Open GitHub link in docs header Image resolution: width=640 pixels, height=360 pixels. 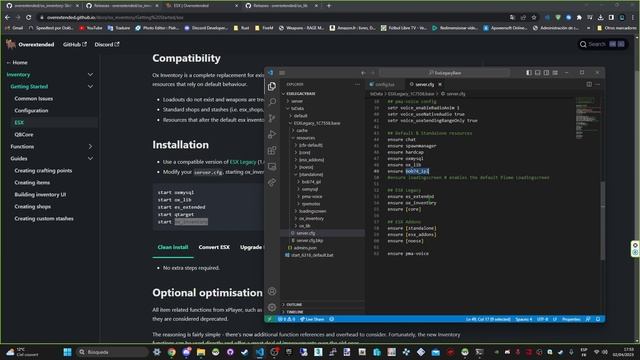pos(75,44)
